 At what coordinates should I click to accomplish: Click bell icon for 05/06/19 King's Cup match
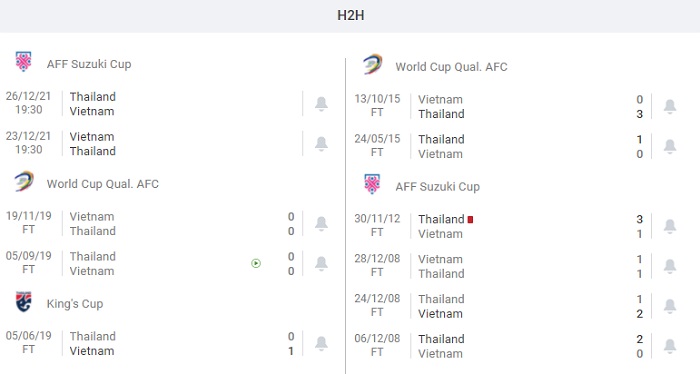pos(321,343)
